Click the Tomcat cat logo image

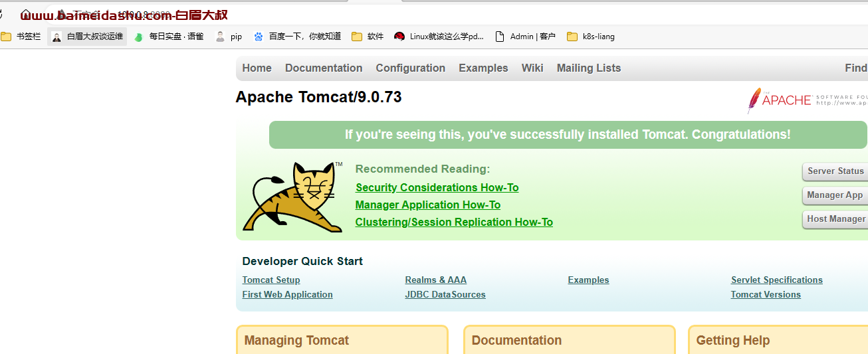(292, 197)
